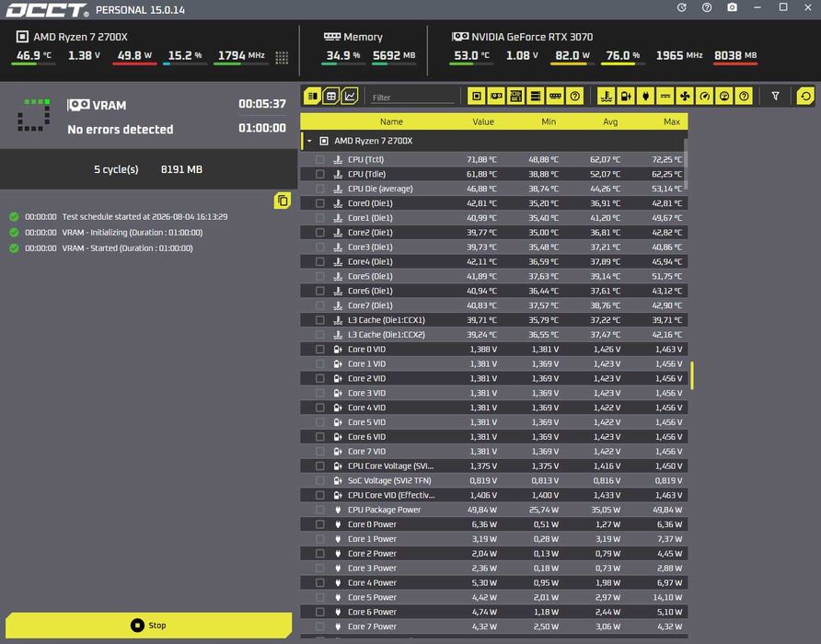
Task: Toggle unknown hardware filter question icon
Action: click(x=575, y=96)
